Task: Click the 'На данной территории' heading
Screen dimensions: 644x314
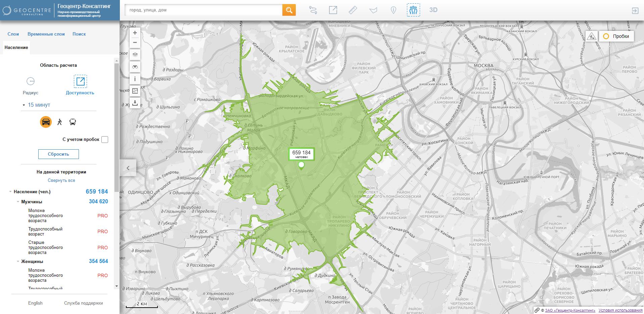Action: tap(61, 172)
